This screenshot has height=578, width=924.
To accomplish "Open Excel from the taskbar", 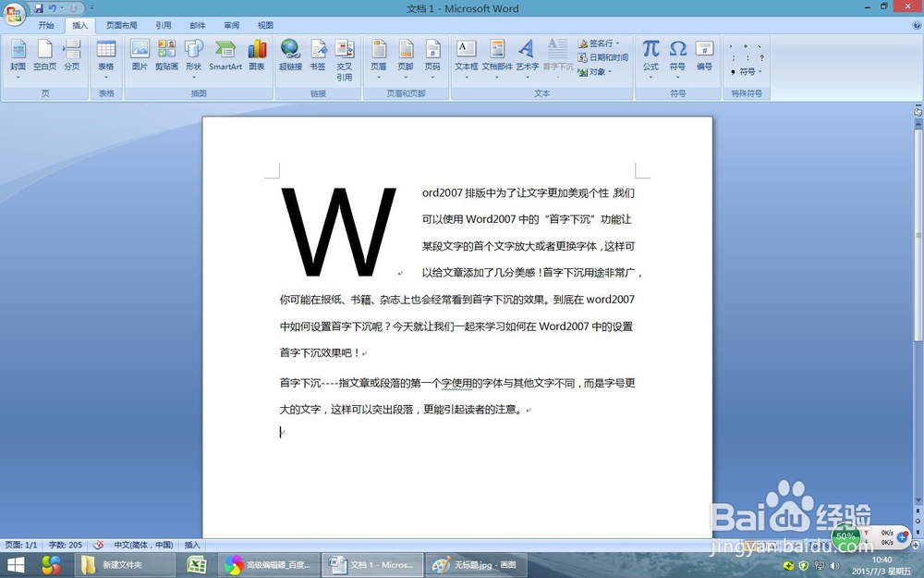I will coord(196,565).
